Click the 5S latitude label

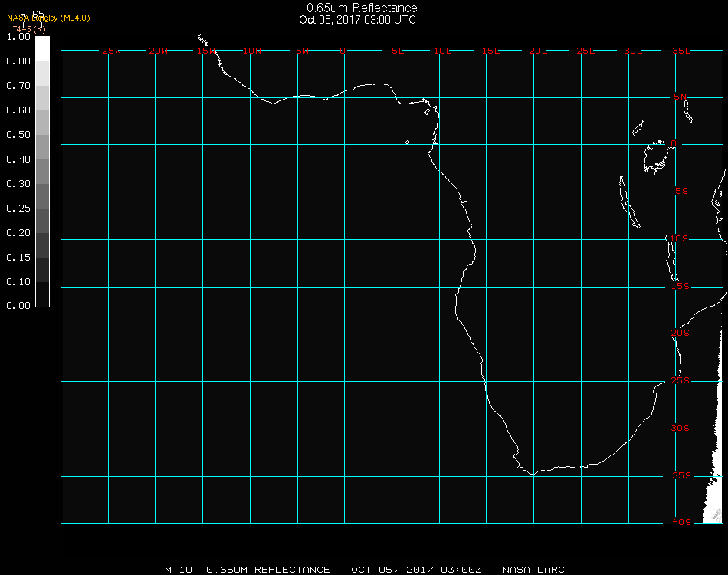(x=681, y=192)
